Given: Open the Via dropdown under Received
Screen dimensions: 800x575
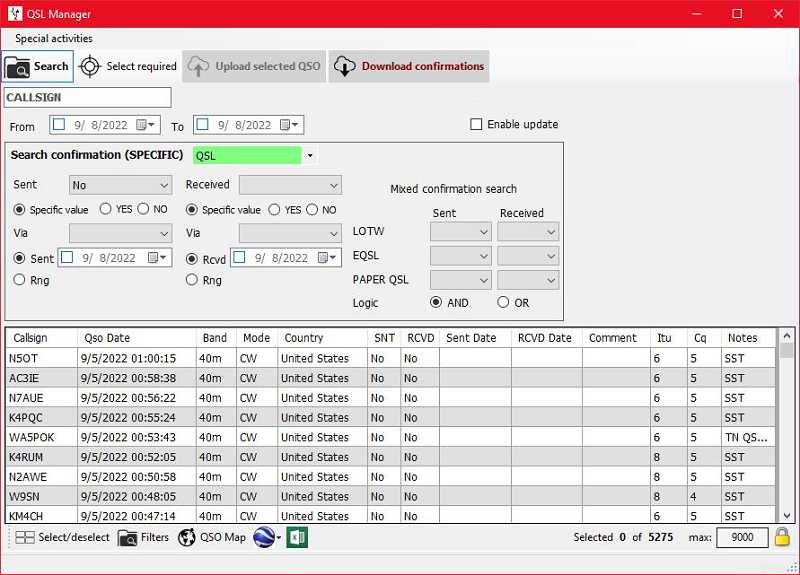Looking at the screenshot, I should pos(290,234).
